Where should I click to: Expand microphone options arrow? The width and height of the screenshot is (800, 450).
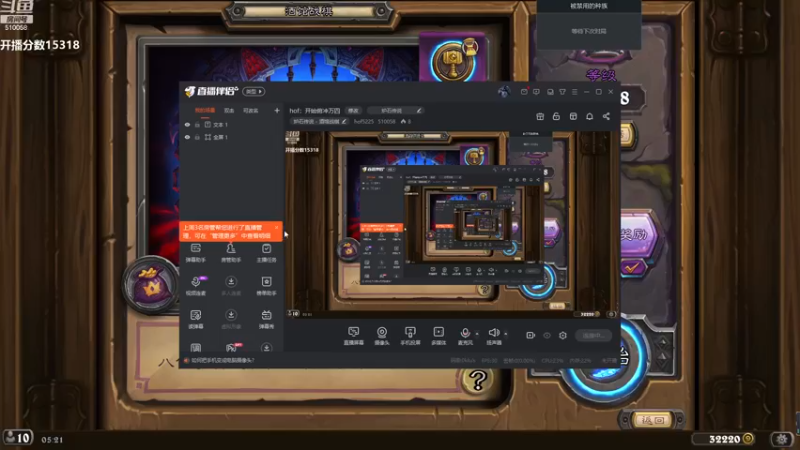click(x=477, y=334)
